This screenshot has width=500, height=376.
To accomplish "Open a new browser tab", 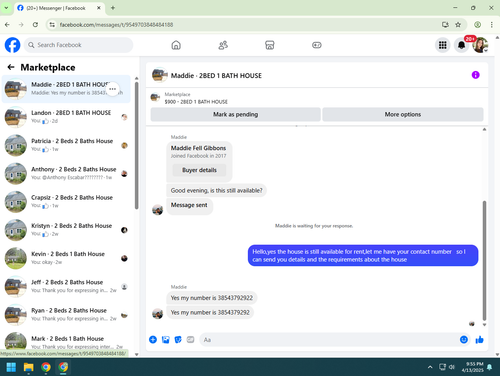I will tap(113, 8).
